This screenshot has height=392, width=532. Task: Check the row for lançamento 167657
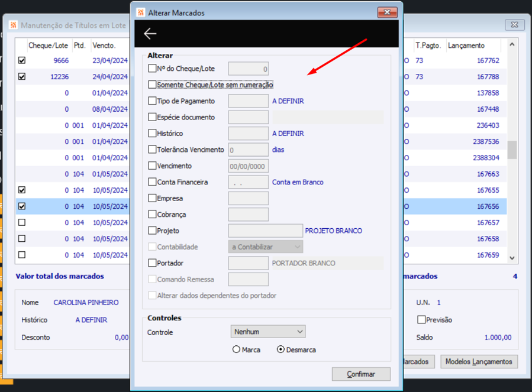point(22,222)
